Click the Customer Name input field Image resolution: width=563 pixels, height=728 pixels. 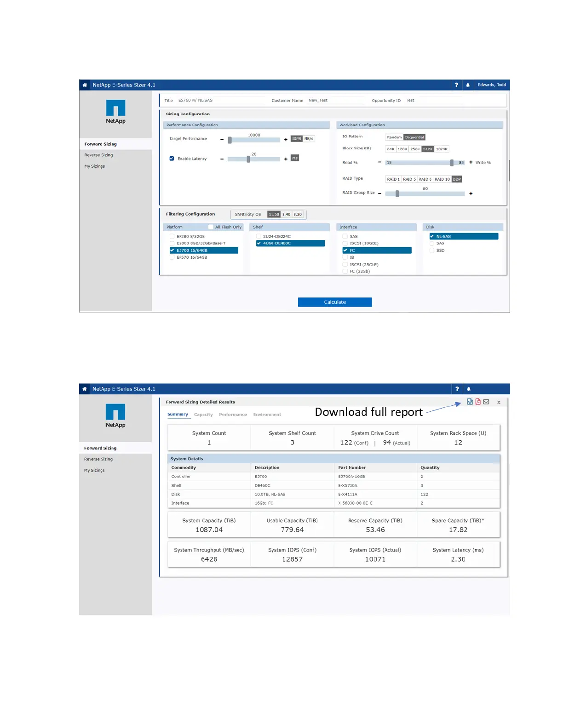tap(336, 100)
